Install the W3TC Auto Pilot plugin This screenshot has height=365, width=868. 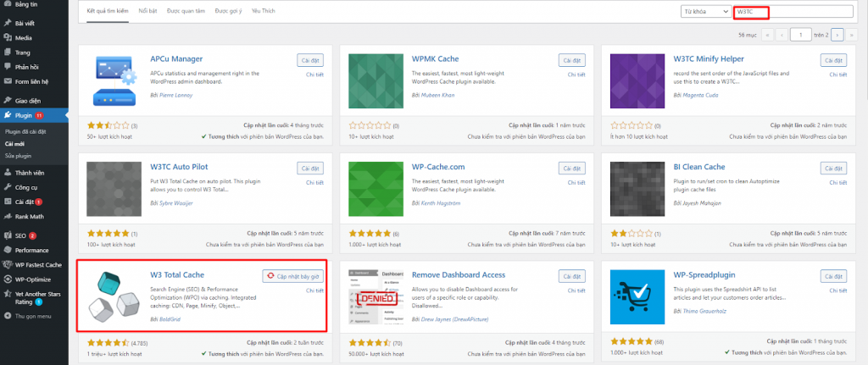point(310,169)
